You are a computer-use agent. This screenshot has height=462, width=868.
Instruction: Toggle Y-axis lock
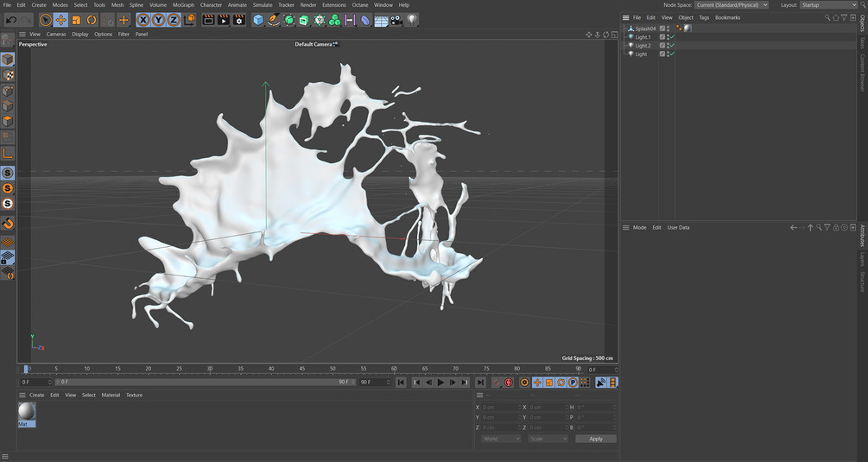pos(158,20)
